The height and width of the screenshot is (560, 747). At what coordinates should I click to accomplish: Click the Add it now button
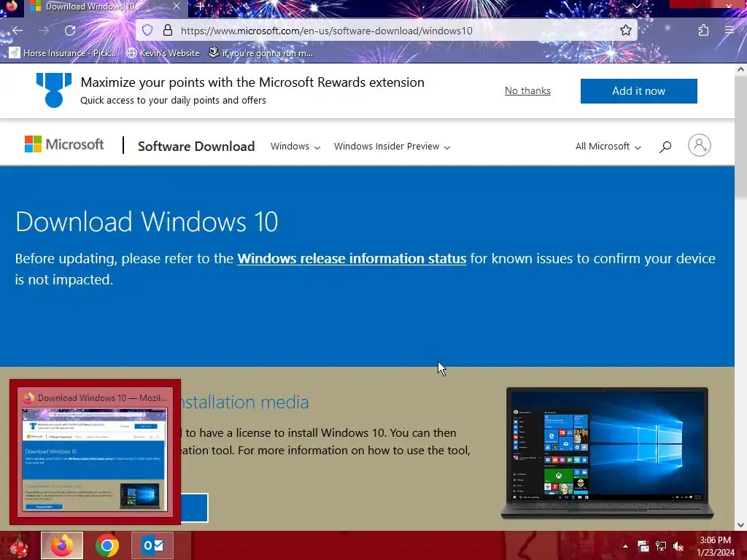[x=638, y=91]
